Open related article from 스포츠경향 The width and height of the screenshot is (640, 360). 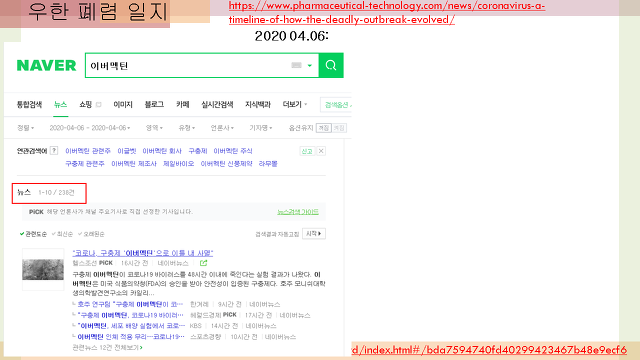click(x=131, y=337)
